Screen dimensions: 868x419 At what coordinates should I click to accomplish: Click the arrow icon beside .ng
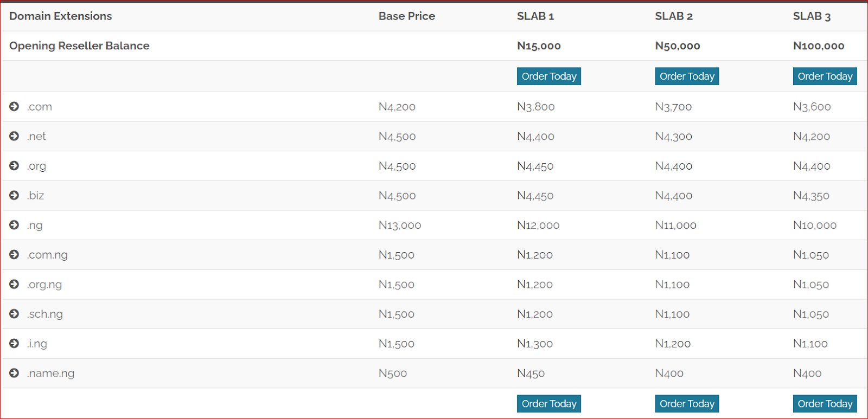pyautogui.click(x=14, y=225)
